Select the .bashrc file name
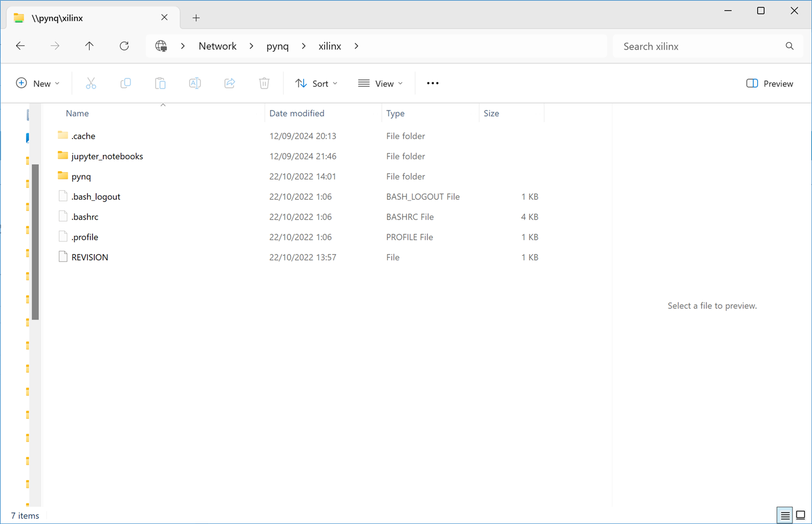 85,217
